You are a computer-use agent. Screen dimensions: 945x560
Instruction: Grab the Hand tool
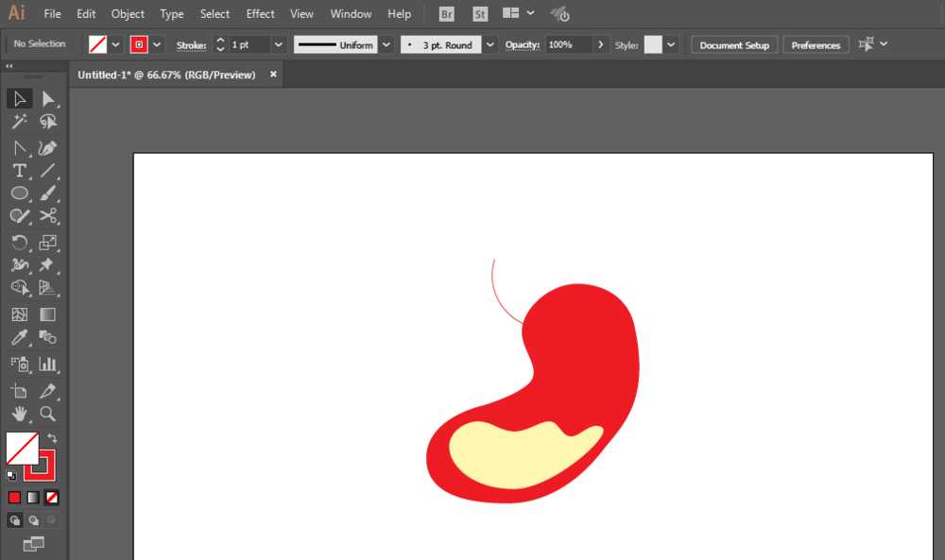pyautogui.click(x=19, y=413)
